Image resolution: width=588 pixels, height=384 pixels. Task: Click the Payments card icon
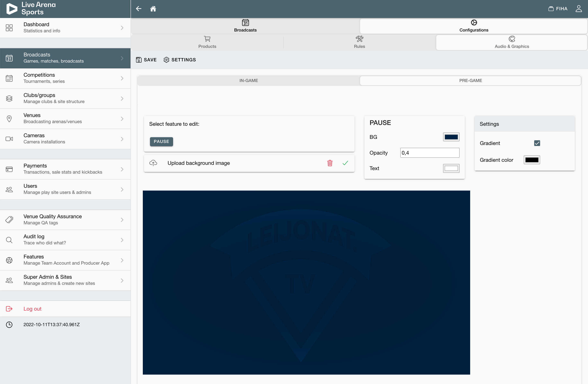(9, 169)
